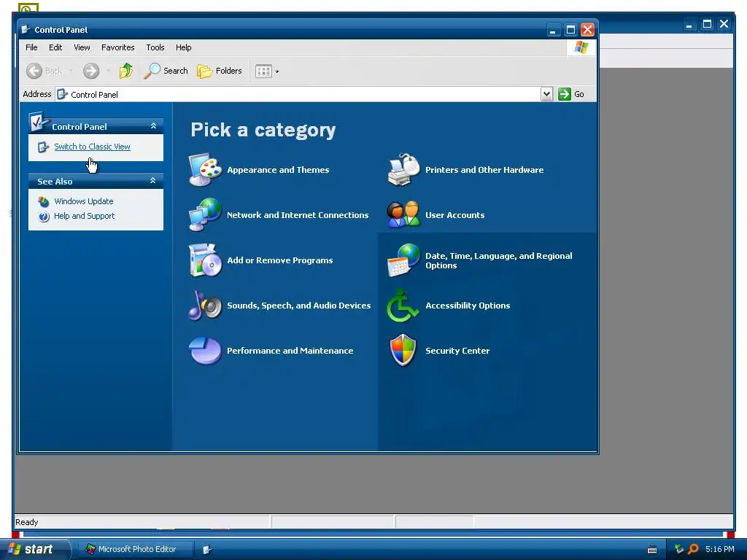The image size is (747, 560).
Task: Click the Control Panel taskbar button
Action: coord(208,550)
